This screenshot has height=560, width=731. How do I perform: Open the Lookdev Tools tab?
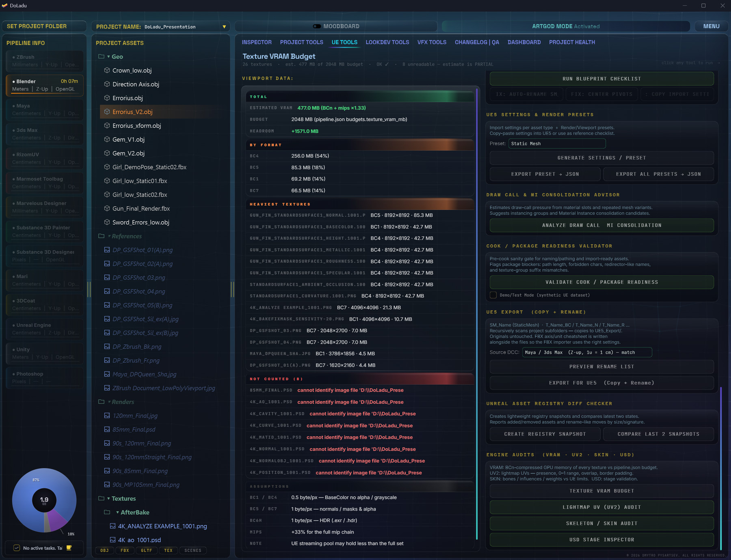tap(387, 42)
